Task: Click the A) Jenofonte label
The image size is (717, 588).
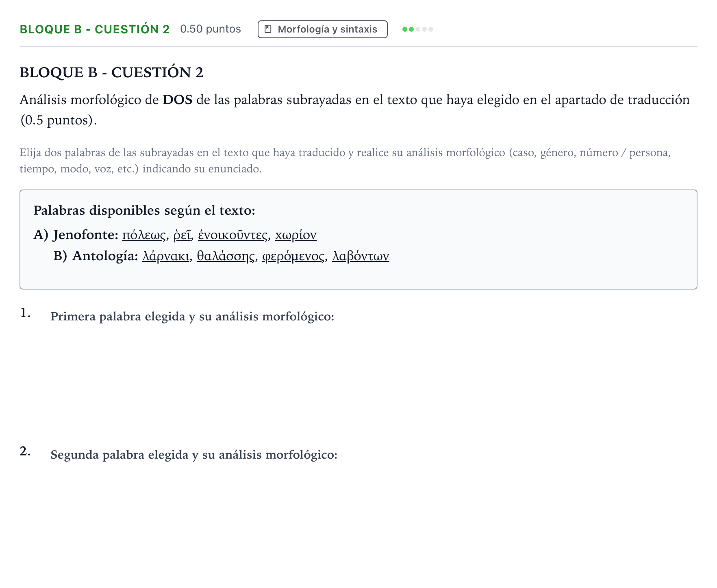Action: click(76, 235)
